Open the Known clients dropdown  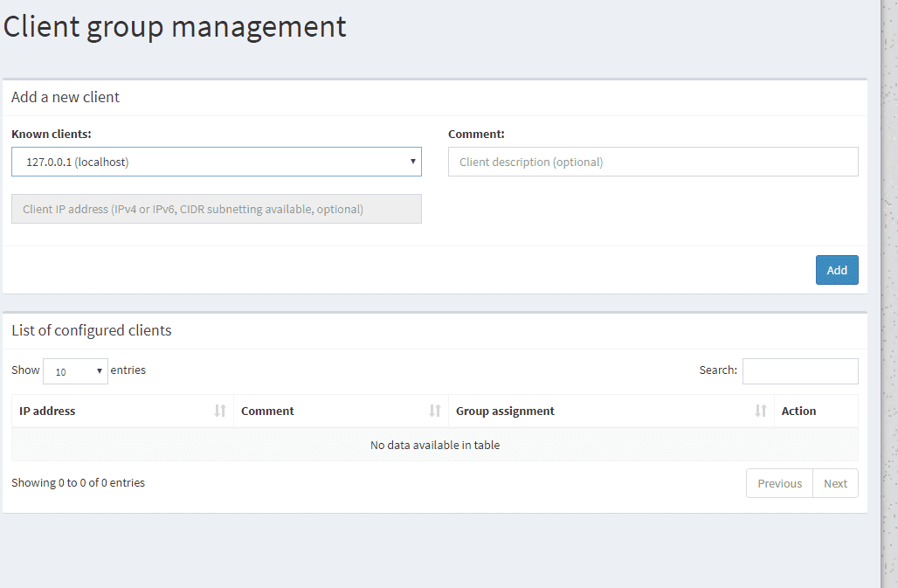[x=216, y=162]
